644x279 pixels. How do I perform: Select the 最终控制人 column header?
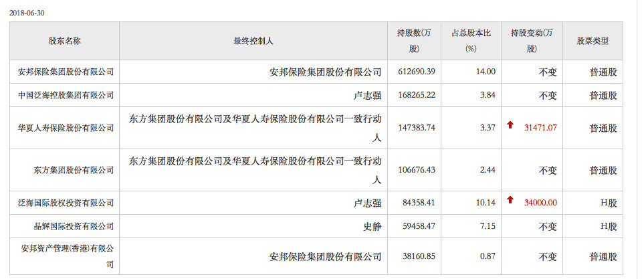(253, 41)
